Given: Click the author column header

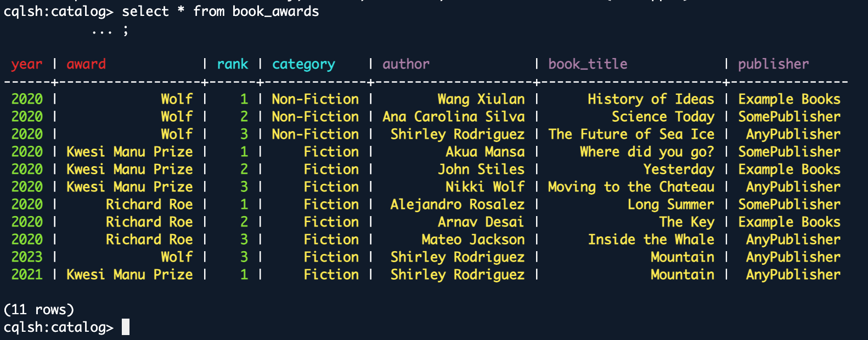Looking at the screenshot, I should point(406,64).
